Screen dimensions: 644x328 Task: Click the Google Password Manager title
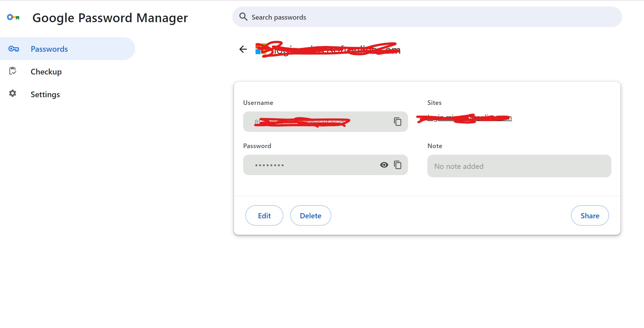click(x=110, y=18)
